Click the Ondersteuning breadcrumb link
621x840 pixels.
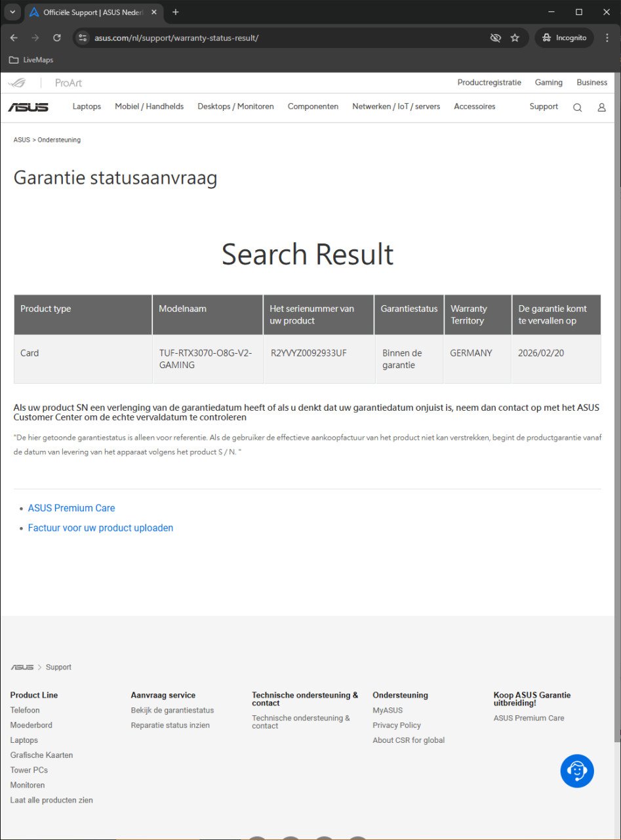point(59,140)
